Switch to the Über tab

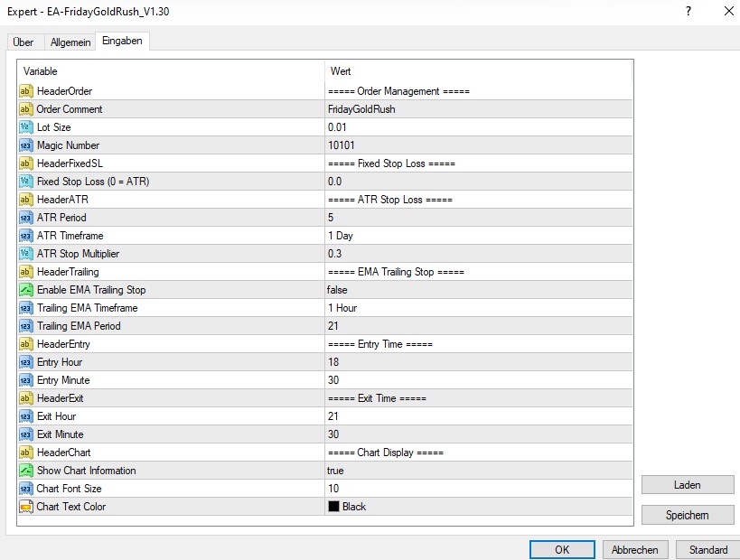23,42
